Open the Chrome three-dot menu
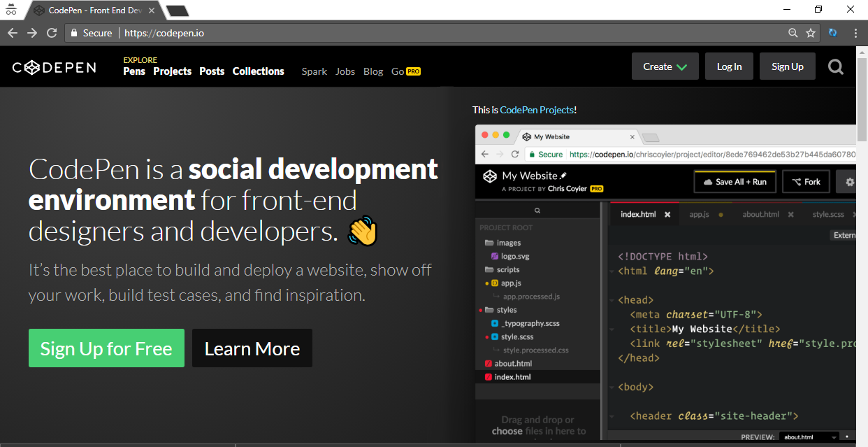The width and height of the screenshot is (868, 447). click(x=855, y=33)
